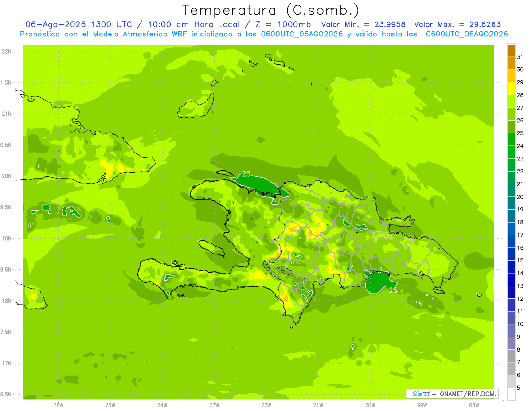Click legend value "5"
Image resolution: width=532 pixels, height=411 pixels.
(519, 388)
